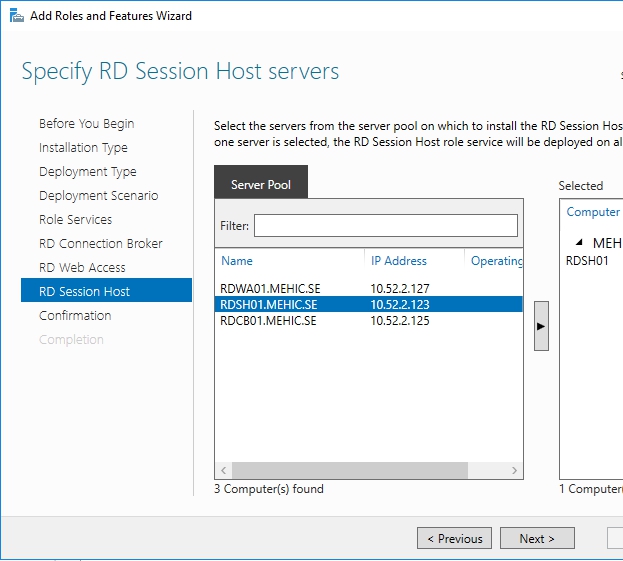Viewport: 623px width, 561px height.
Task: Click the wizard icon in the title bar
Action: pos(15,16)
